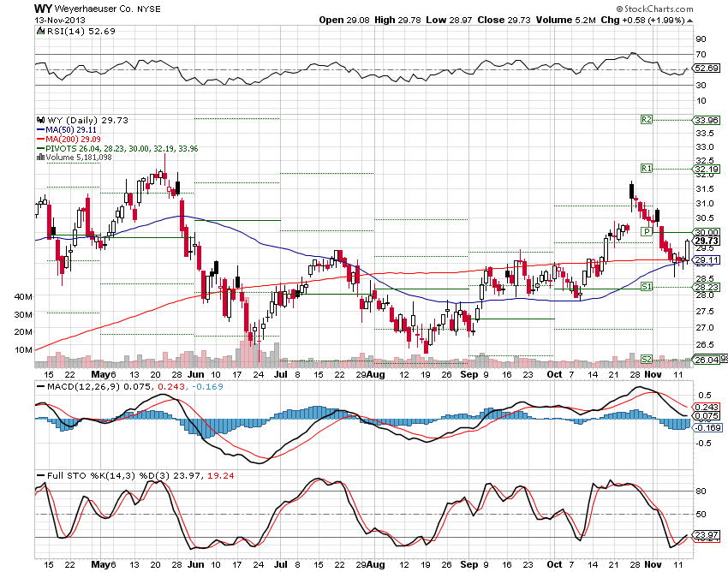The width and height of the screenshot is (728, 572).
Task: Click the Jun label under the volume bars
Action: point(196,375)
